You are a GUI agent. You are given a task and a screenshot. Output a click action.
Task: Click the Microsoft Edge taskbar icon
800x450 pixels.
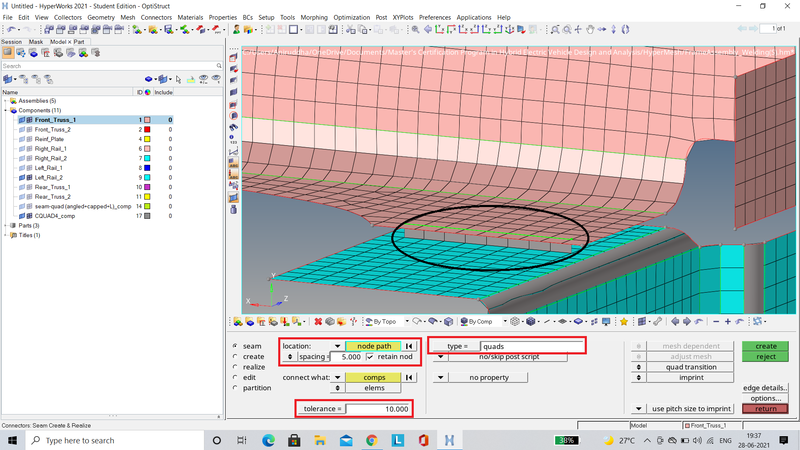(x=267, y=440)
